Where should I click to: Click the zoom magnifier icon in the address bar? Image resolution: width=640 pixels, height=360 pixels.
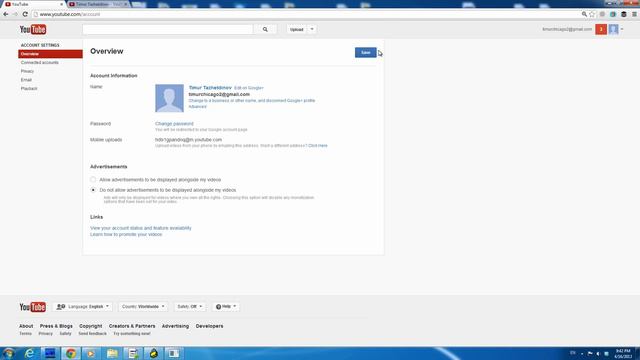[584, 14]
